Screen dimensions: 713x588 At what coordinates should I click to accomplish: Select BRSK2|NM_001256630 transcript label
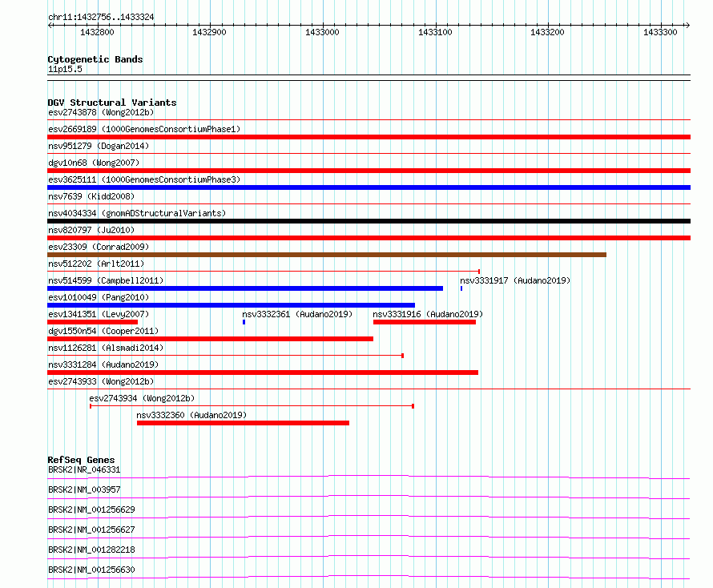pyautogui.click(x=91, y=570)
